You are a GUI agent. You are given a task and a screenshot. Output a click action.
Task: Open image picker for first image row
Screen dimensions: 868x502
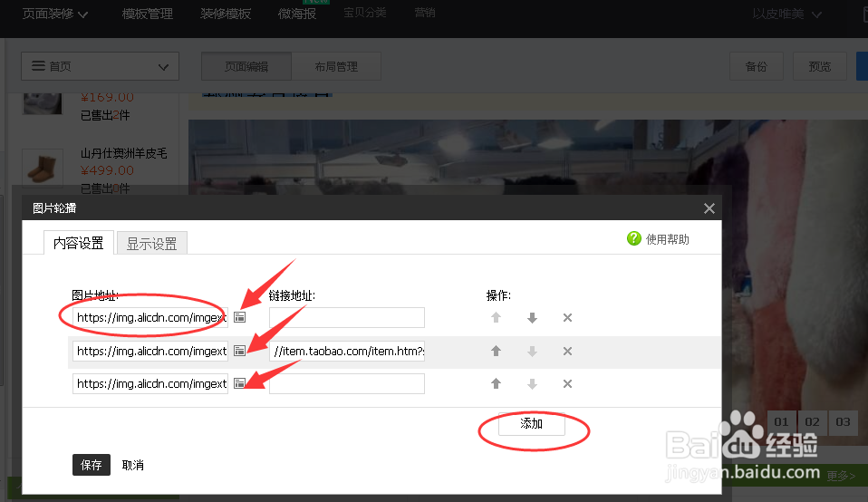tap(240, 317)
